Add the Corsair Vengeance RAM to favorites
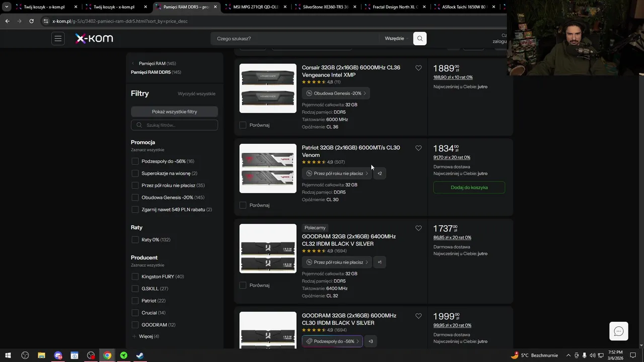 (418, 68)
